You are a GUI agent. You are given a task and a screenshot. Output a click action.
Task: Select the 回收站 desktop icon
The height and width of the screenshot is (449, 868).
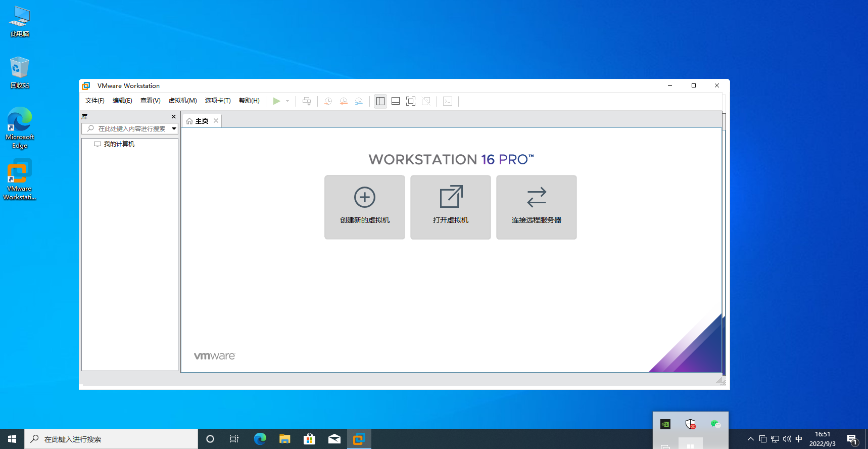click(20, 73)
